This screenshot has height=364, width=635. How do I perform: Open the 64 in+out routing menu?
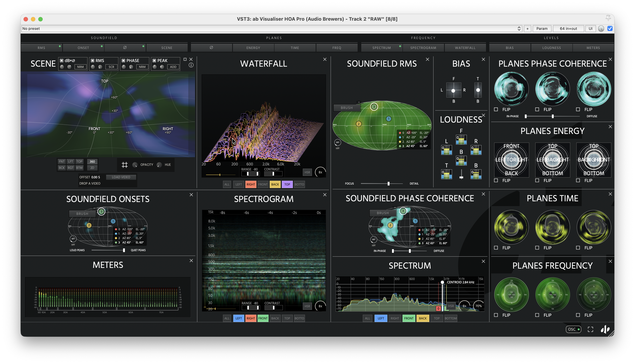pyautogui.click(x=568, y=28)
